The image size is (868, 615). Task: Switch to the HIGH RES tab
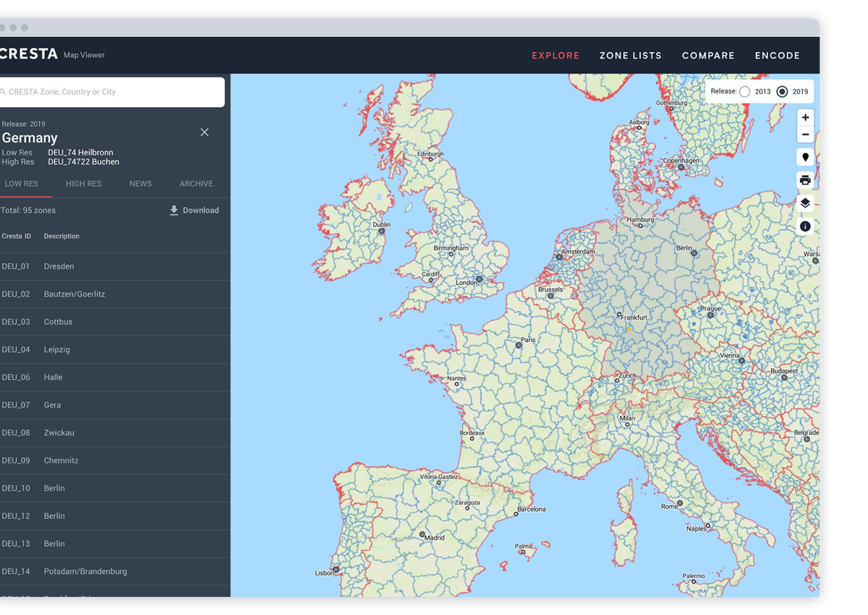[x=84, y=184]
